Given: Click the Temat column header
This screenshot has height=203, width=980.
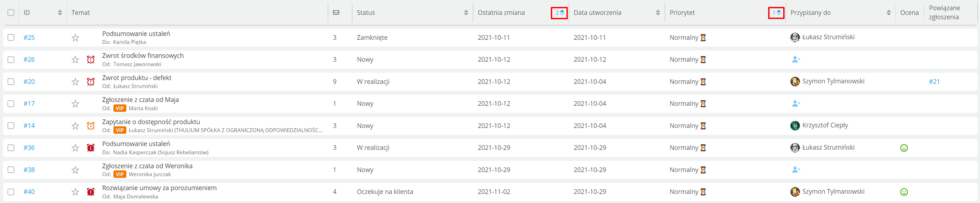Looking at the screenshot, I should [x=81, y=13].
